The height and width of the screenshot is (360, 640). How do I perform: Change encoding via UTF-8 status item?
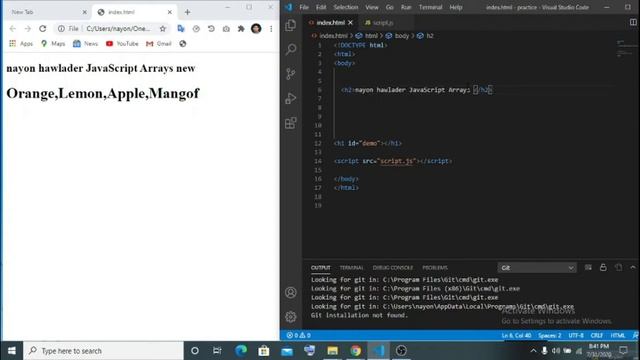pyautogui.click(x=576, y=336)
